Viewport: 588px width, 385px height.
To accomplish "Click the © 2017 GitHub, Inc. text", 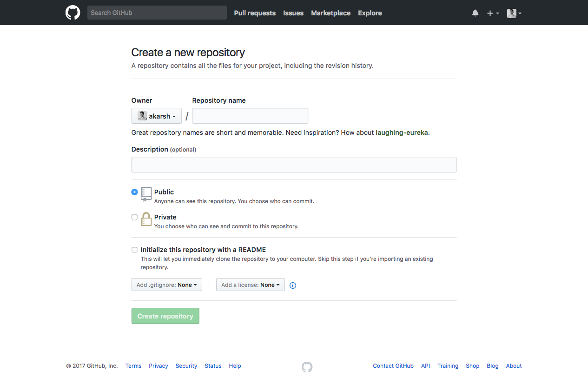I will click(92, 366).
